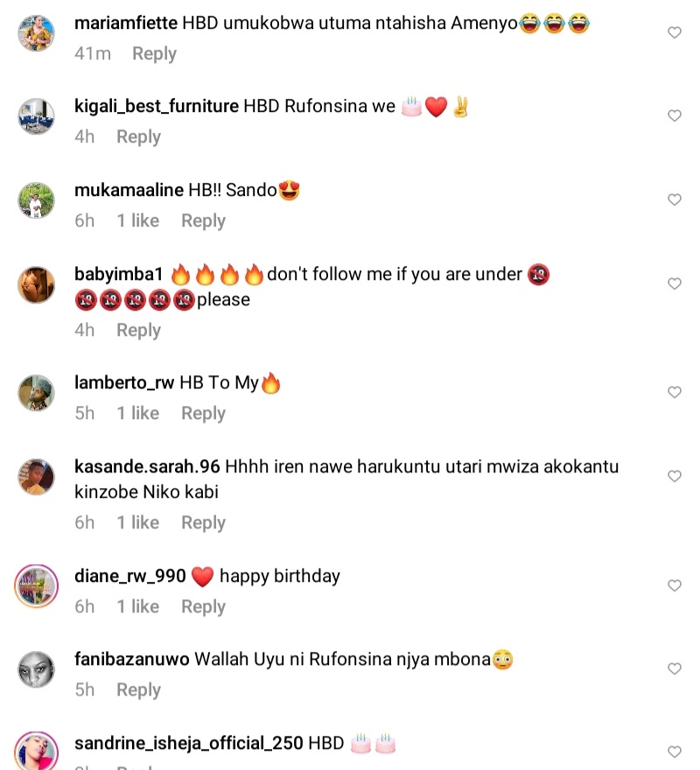Like diane_rw_990's happy birthday comment

click(x=675, y=584)
